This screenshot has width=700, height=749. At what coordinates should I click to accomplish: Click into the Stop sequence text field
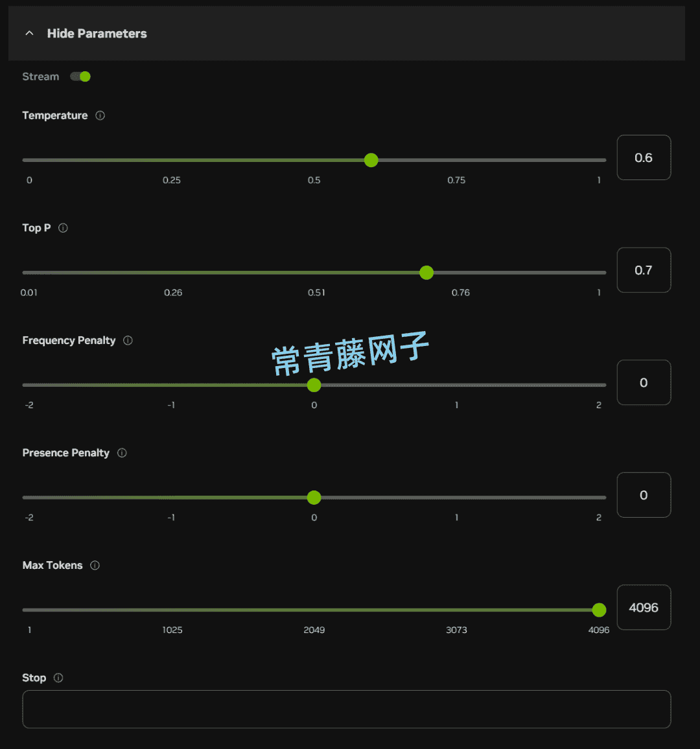click(346, 709)
